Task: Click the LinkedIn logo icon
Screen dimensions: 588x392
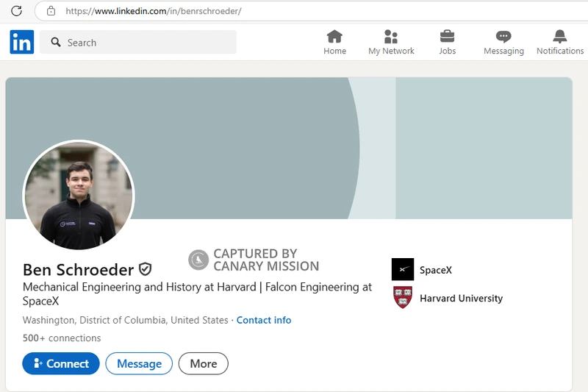Action: tap(22, 43)
